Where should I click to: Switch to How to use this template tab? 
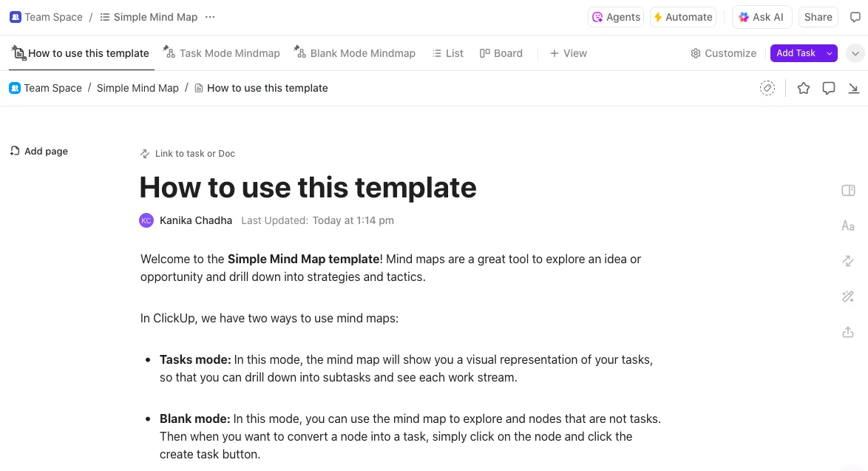pos(81,53)
